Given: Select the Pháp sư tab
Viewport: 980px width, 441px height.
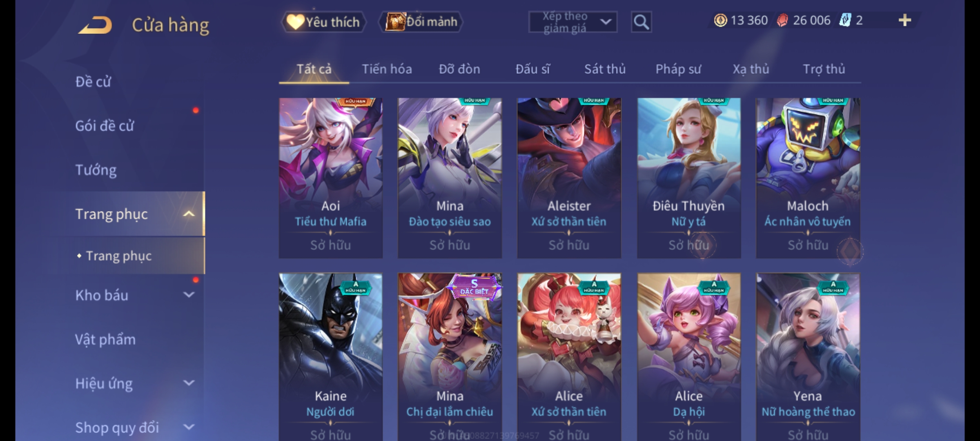Looking at the screenshot, I should pos(678,69).
